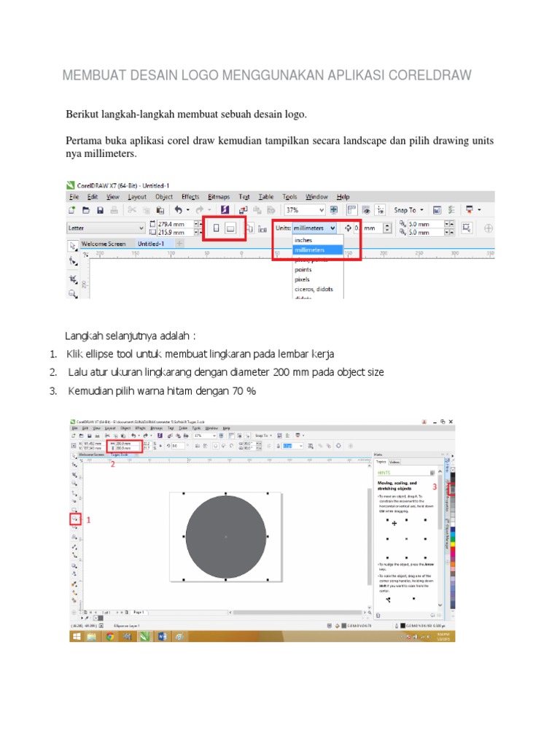Choose pixels in the Units list
Image resolution: width=560 pixels, height=747 pixels.
318,279
